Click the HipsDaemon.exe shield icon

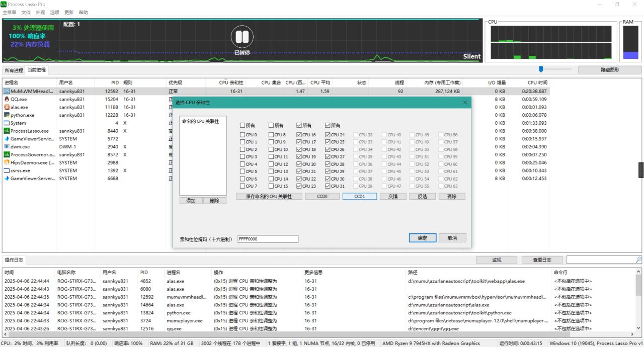[x=7, y=162]
